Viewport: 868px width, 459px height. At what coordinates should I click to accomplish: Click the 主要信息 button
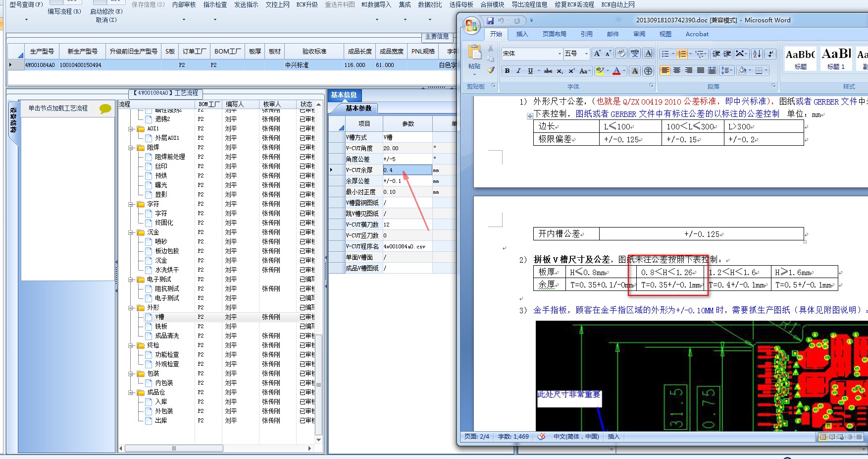[x=437, y=37]
